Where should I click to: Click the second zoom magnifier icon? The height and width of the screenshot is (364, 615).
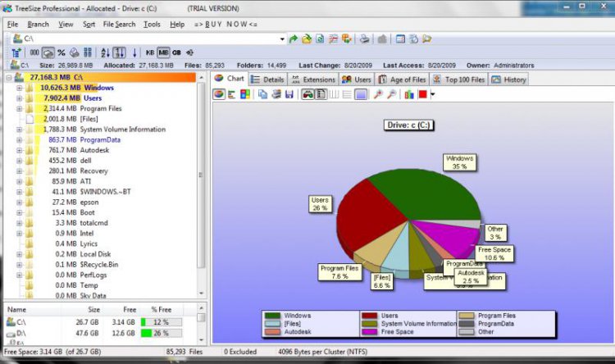(x=391, y=94)
